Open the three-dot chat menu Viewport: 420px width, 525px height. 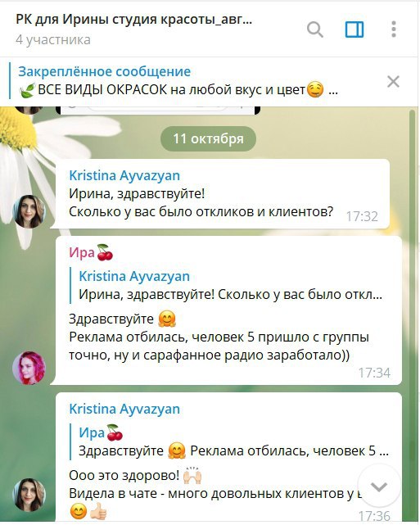394,29
